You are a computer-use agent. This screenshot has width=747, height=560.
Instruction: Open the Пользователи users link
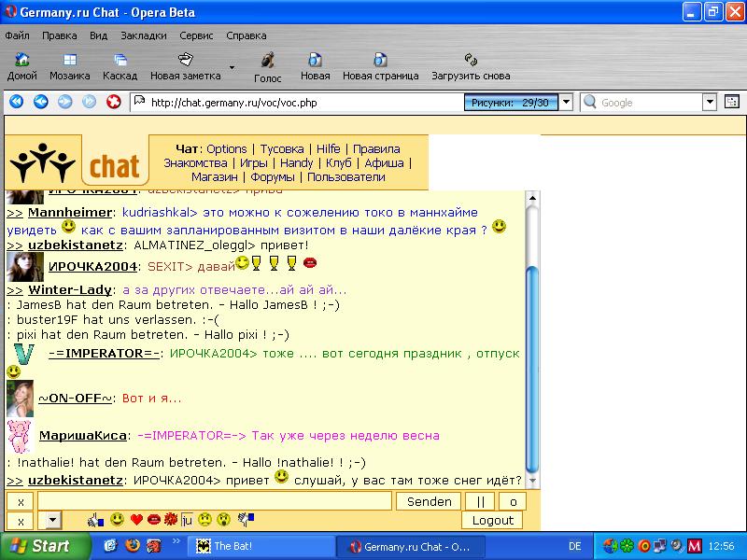345,176
